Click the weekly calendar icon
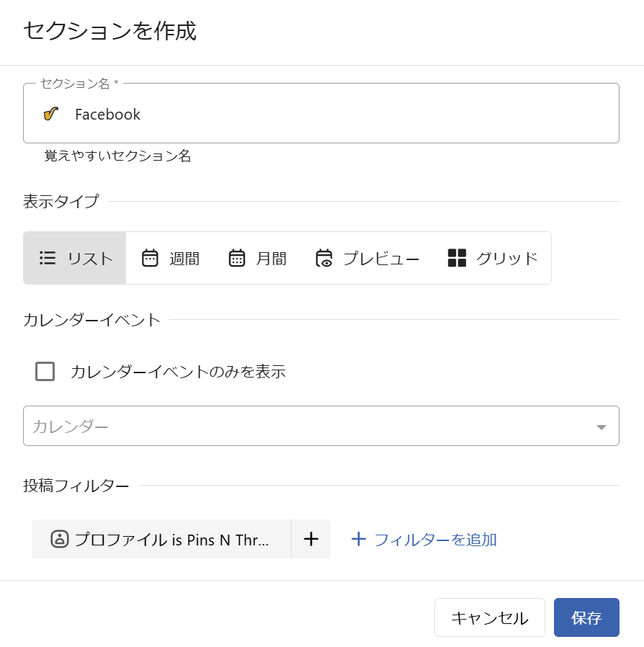This screenshot has width=644, height=647. pos(150,258)
